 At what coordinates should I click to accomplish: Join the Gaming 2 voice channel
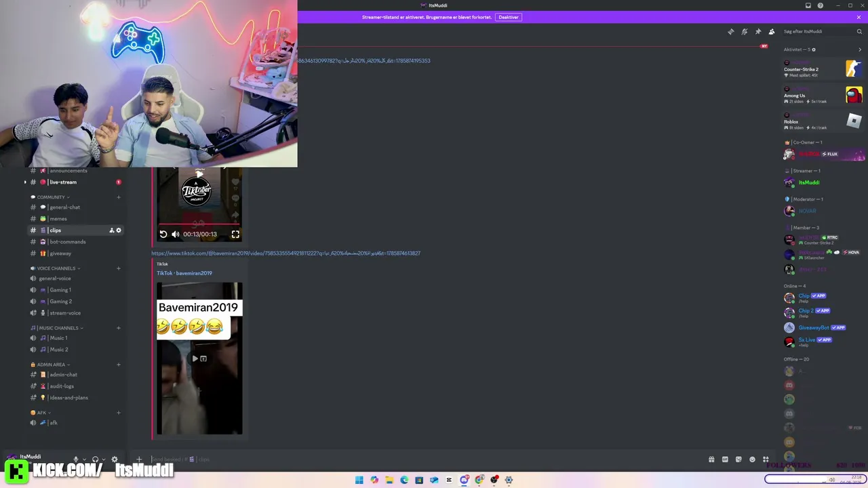[x=76, y=302]
